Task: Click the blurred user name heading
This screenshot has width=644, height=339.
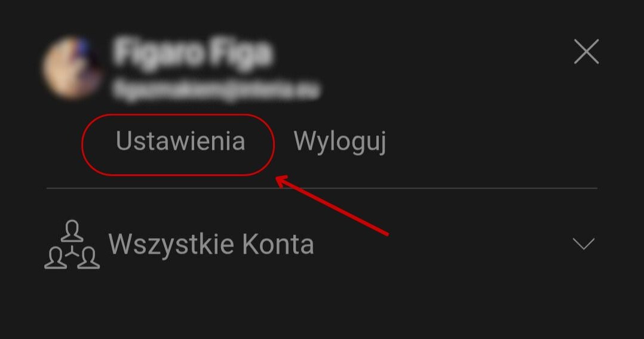Action: [192, 53]
